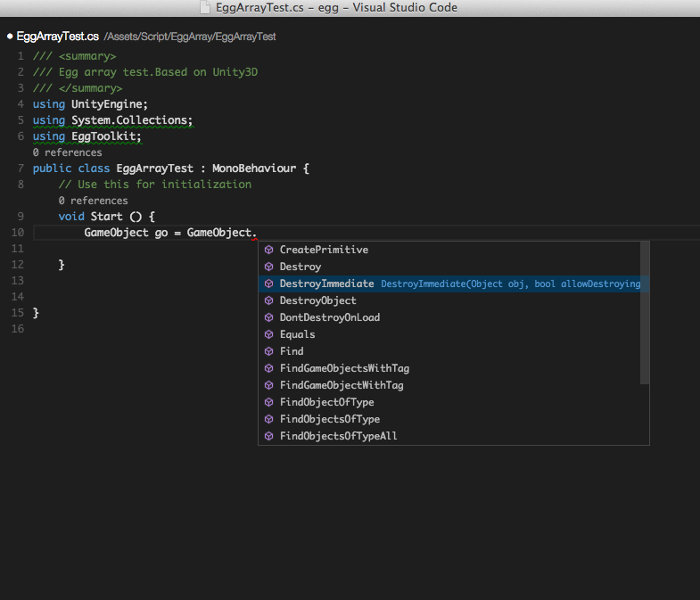Pick the DestroyImmediate completion
Viewport: 700px width, 600px height.
pos(449,284)
